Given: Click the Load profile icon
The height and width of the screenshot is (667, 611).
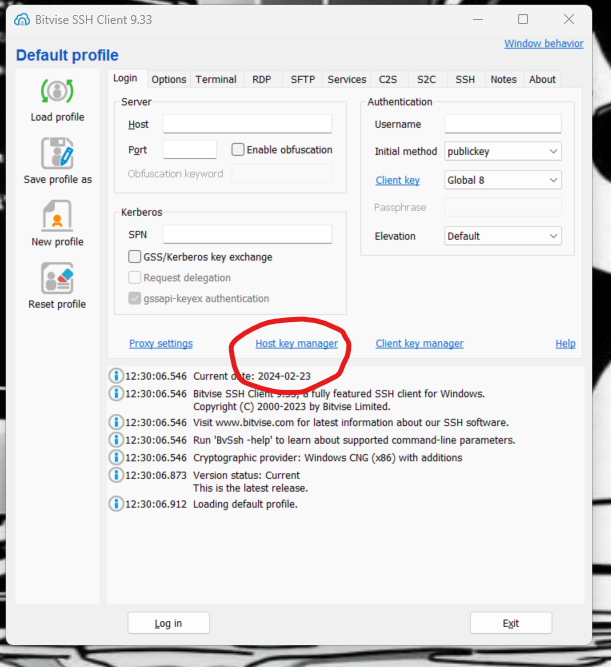Looking at the screenshot, I should 57,91.
